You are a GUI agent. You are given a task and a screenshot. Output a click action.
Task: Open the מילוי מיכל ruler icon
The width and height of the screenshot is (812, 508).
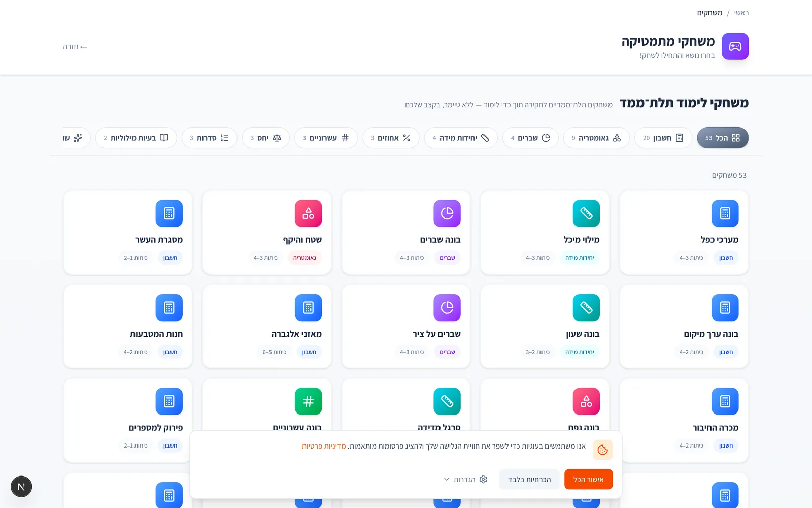[x=586, y=213]
